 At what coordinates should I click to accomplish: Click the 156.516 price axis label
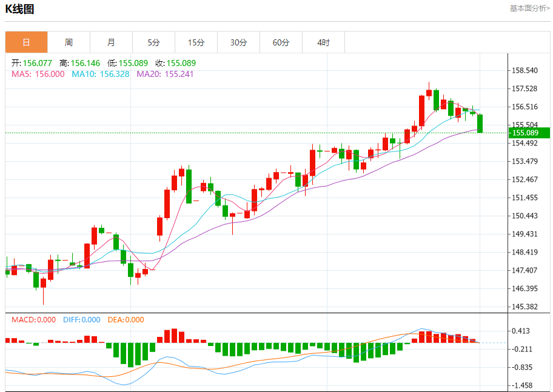(x=525, y=107)
